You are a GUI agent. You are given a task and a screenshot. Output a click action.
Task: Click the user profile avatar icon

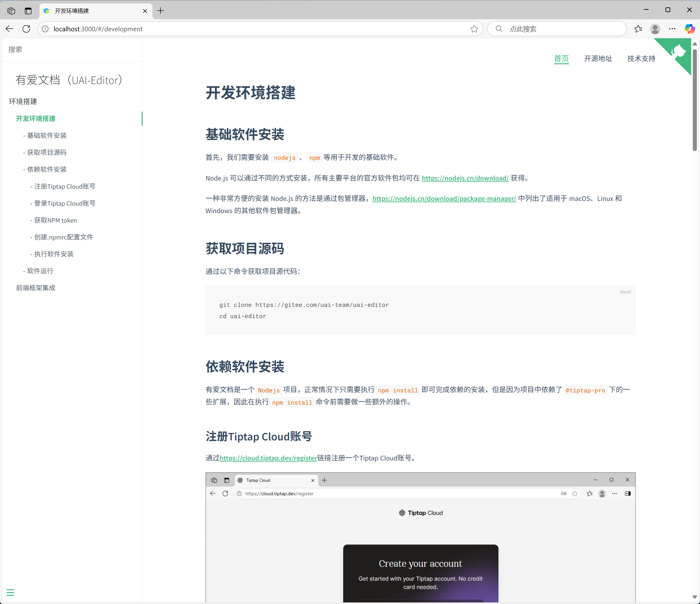click(655, 29)
